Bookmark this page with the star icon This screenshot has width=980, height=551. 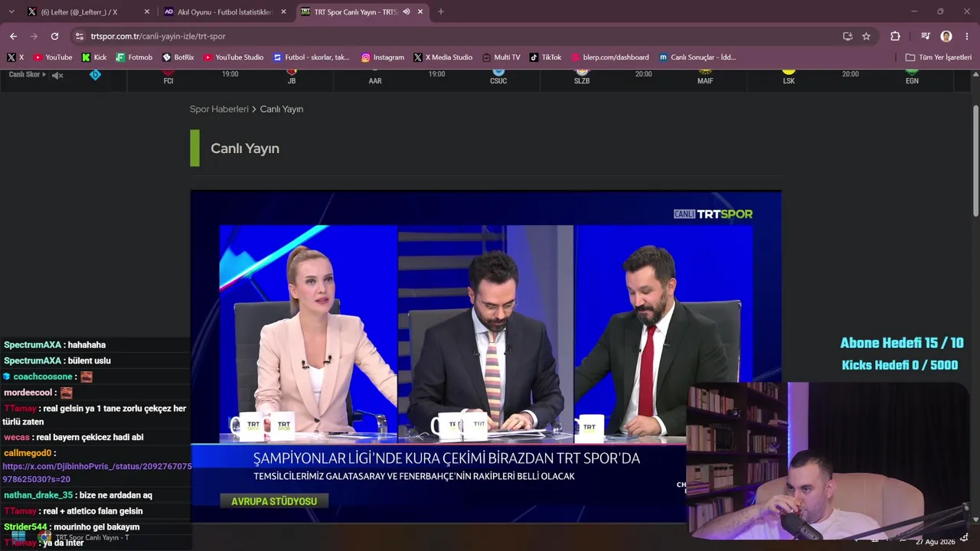click(866, 36)
